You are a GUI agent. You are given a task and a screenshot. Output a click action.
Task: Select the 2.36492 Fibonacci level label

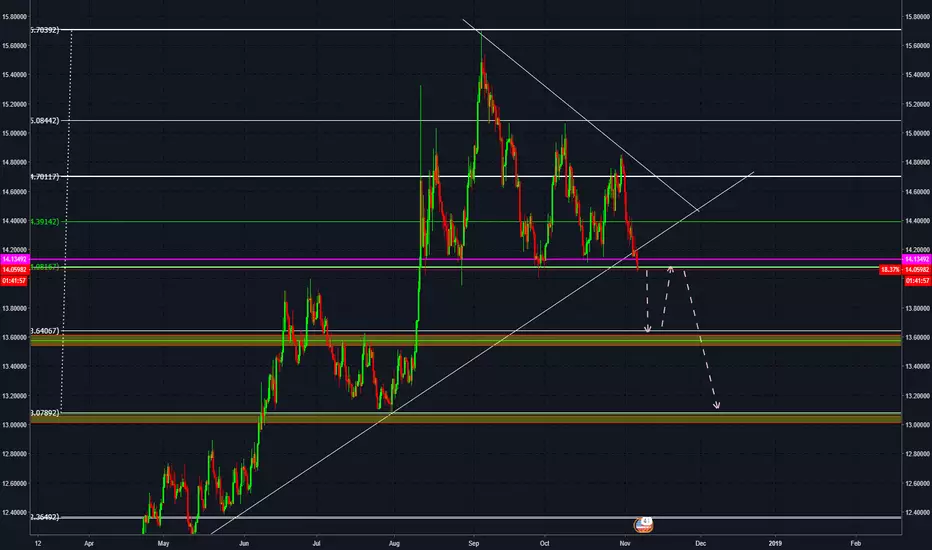point(45,517)
